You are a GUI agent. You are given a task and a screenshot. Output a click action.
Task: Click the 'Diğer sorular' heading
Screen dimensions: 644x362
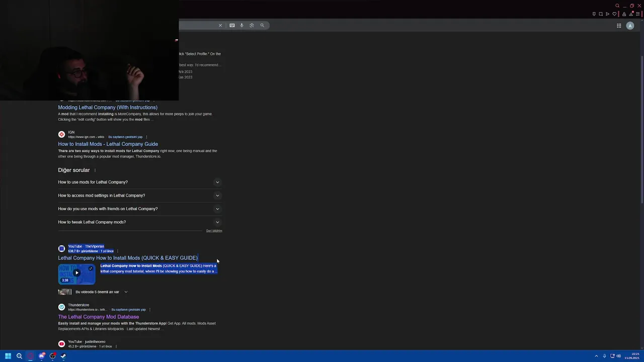(74, 170)
